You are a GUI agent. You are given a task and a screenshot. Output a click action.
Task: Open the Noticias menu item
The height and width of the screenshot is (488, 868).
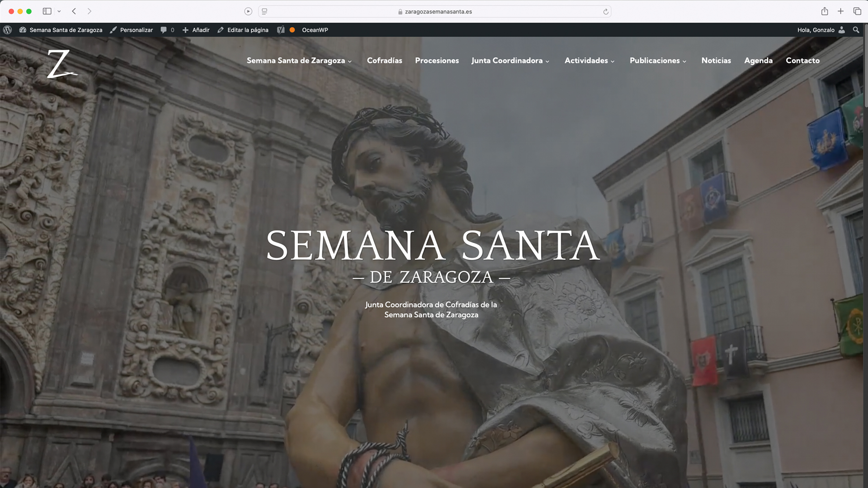click(716, 61)
